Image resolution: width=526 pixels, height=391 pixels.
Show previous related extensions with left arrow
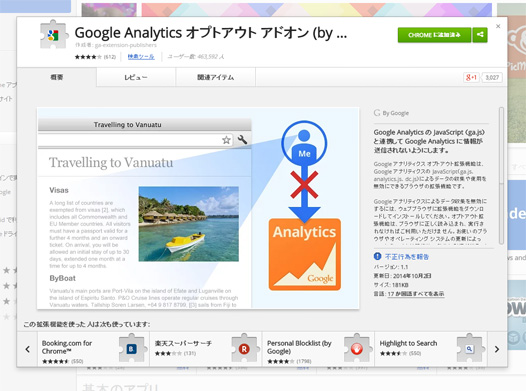[28, 349]
